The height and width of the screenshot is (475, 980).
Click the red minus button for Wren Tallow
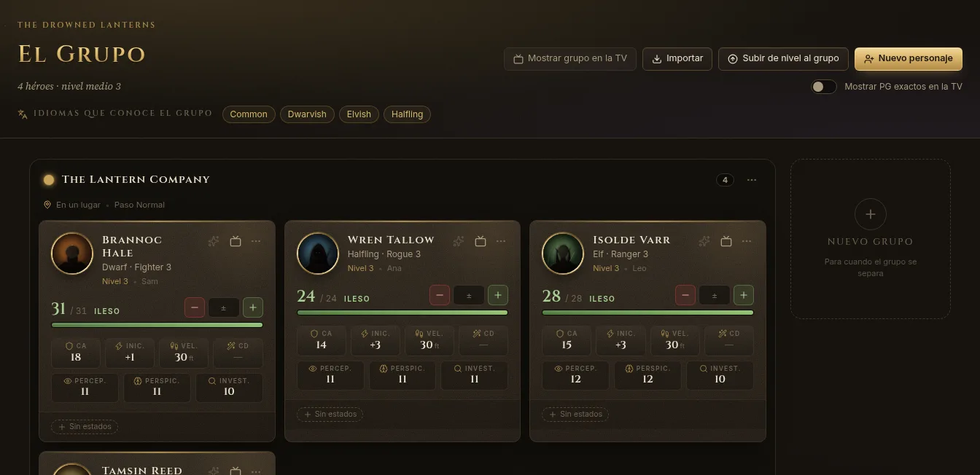point(440,295)
